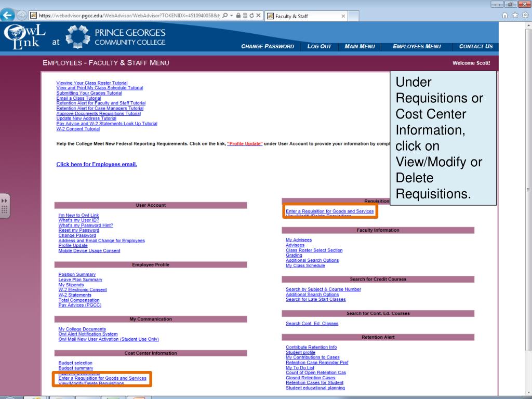Close the Faculty & Staff tab

click(343, 16)
